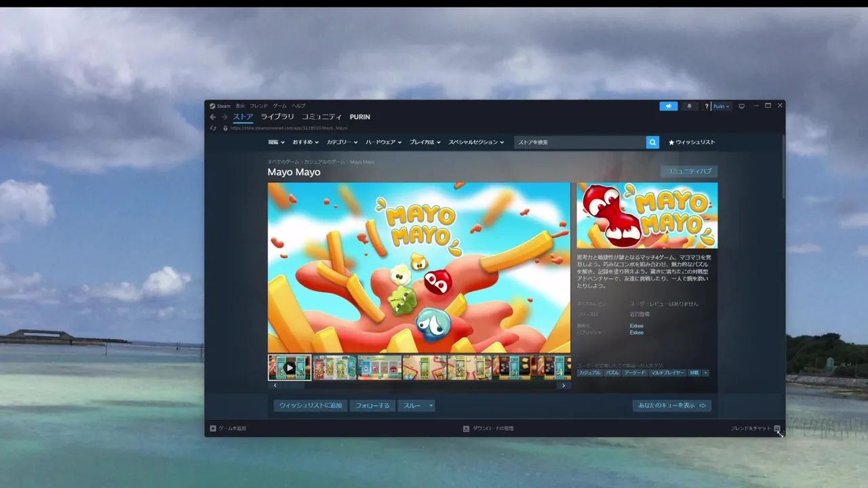This screenshot has width=868, height=488.
Task: Open the PURIN profile tab
Action: tap(359, 117)
